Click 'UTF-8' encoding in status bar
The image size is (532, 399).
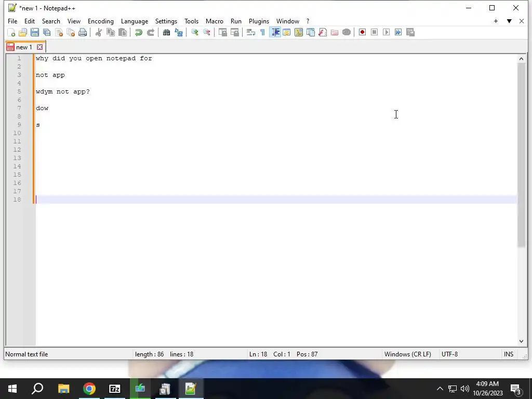pyautogui.click(x=449, y=354)
